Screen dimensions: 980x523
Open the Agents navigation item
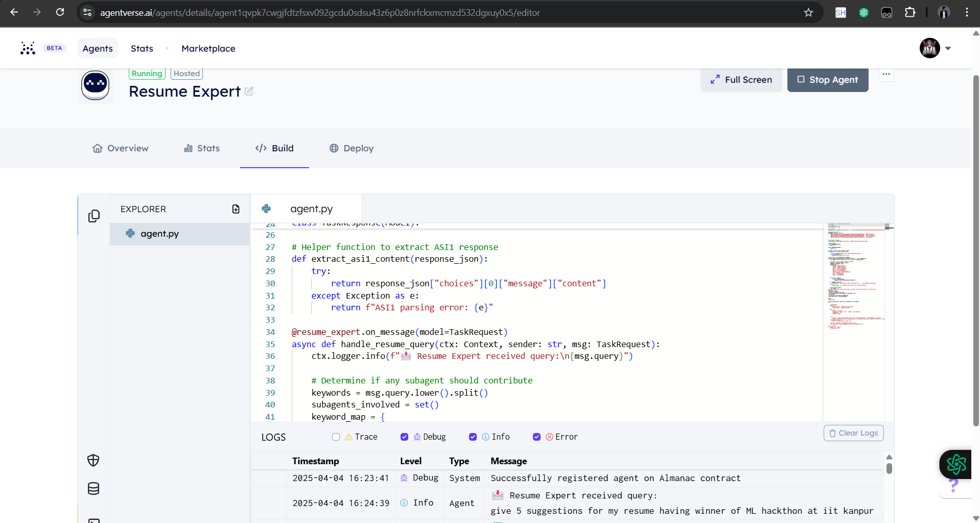pyautogui.click(x=98, y=49)
